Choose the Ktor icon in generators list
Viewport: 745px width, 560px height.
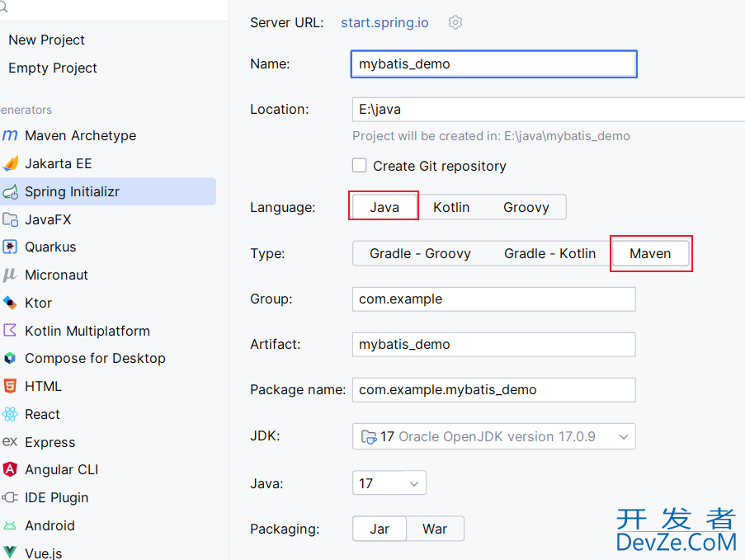pyautogui.click(x=10, y=303)
